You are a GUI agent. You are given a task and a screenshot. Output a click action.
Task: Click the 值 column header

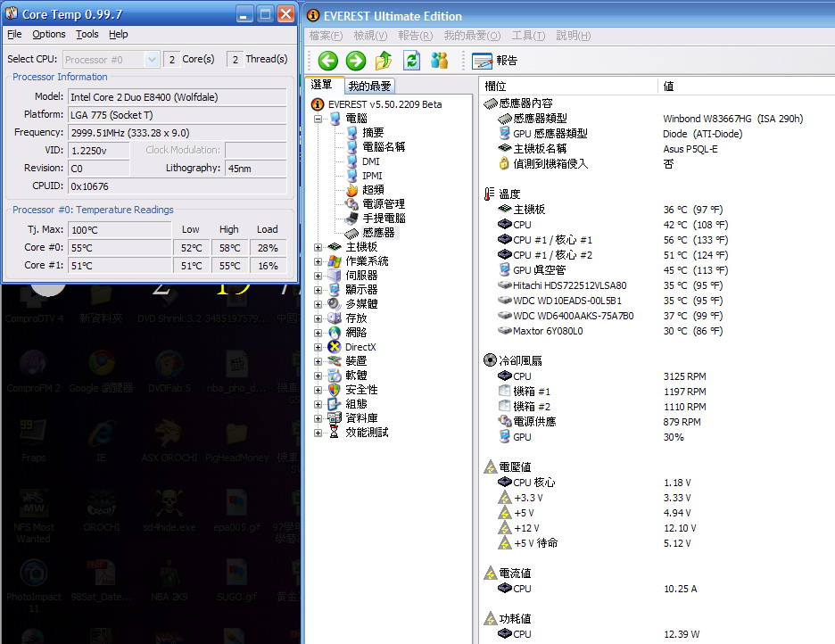pos(747,86)
